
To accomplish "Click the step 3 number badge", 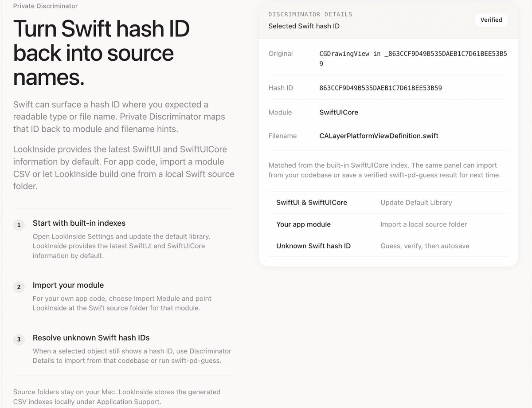I will pos(19,340).
